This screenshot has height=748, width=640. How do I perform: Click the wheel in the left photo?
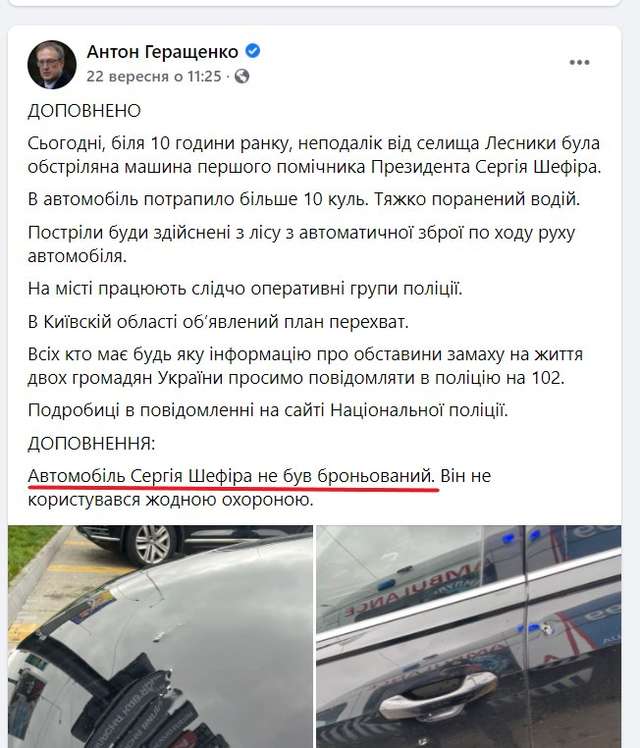click(151, 542)
